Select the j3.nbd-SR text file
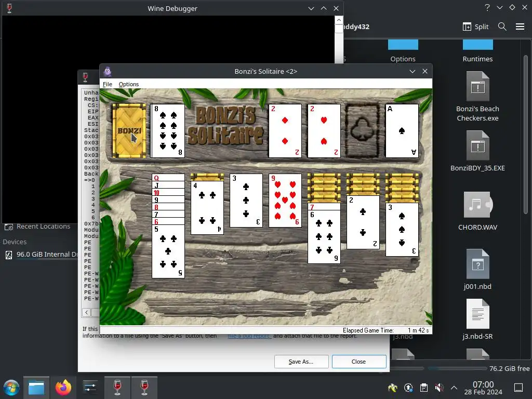 (477, 320)
